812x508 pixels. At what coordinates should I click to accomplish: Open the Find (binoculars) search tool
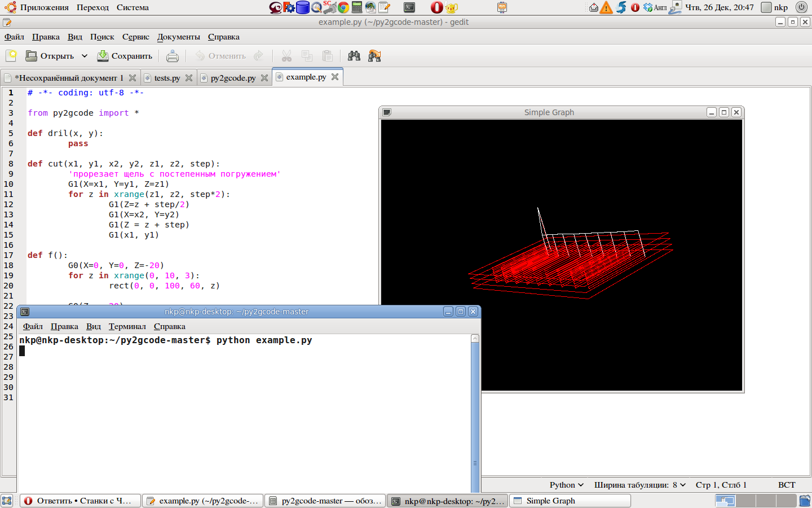[354, 56]
